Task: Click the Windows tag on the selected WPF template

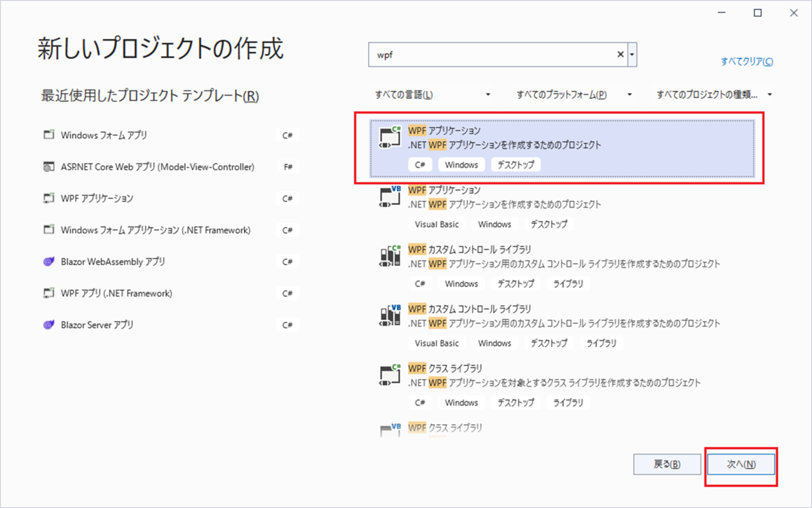Action: [461, 164]
